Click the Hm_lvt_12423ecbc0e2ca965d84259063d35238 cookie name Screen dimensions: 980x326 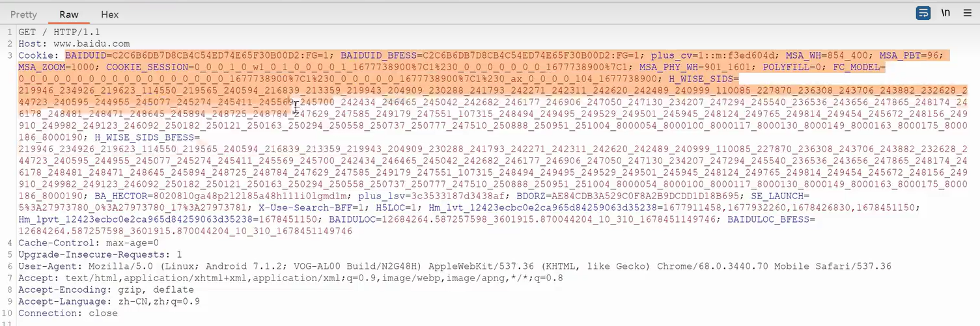[542, 208]
